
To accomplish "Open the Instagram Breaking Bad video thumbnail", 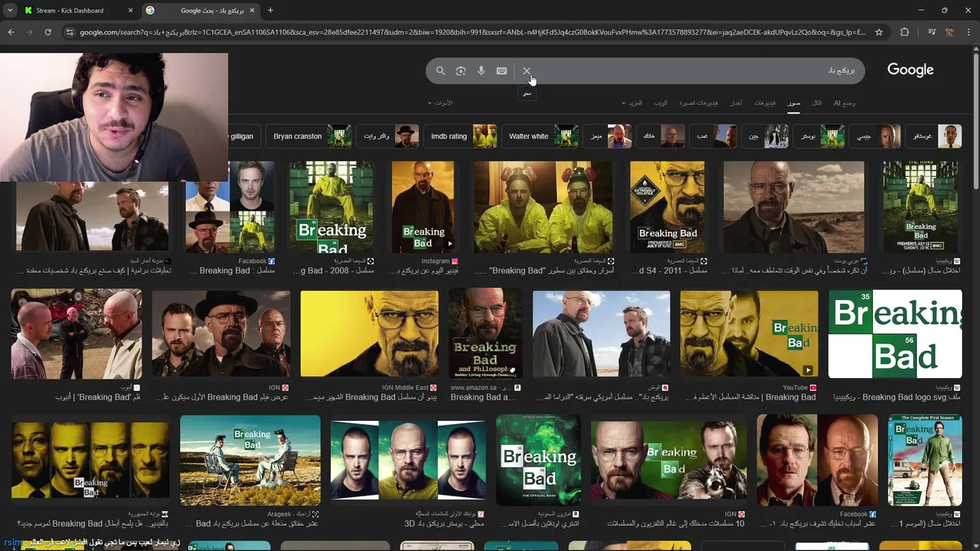I will tap(423, 207).
